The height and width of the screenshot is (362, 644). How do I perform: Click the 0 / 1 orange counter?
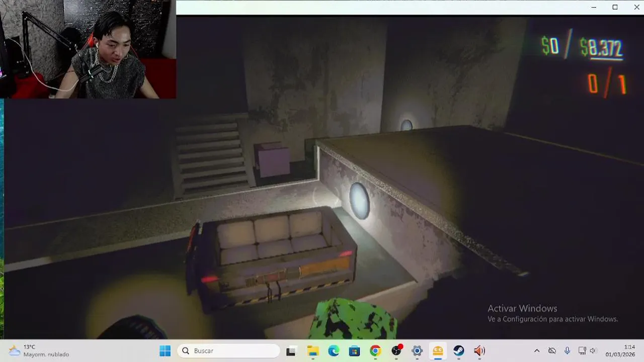[x=607, y=84]
